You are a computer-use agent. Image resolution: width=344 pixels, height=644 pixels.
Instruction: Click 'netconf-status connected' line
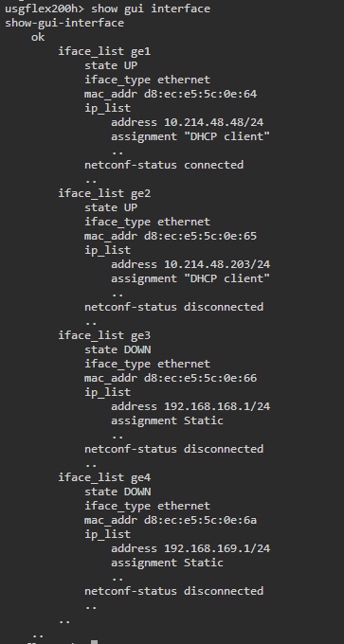tap(164, 165)
